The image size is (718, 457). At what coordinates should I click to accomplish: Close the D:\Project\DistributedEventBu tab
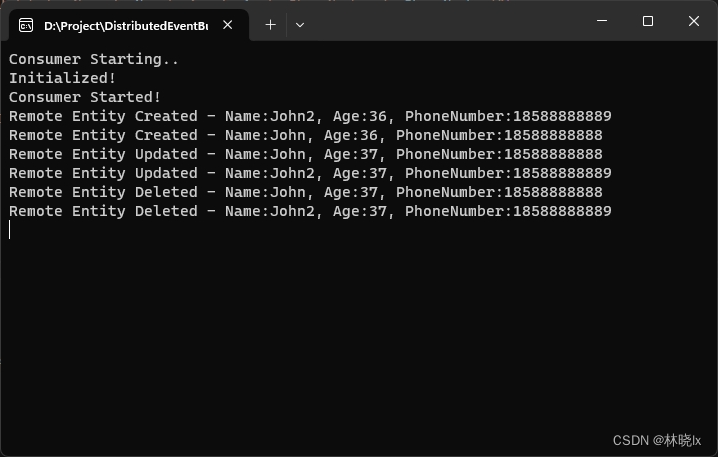click(x=229, y=25)
